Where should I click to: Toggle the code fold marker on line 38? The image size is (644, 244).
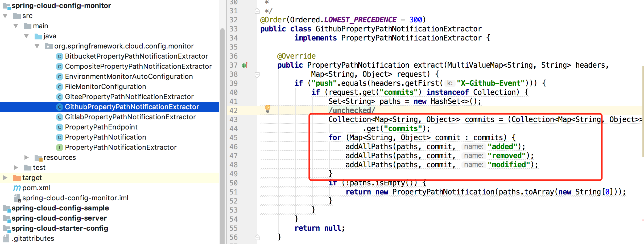point(257,75)
